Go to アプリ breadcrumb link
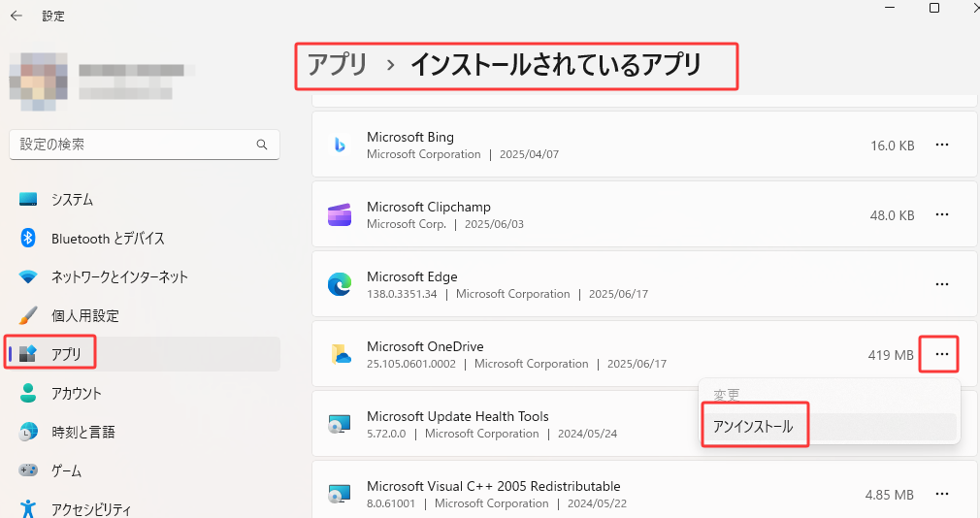Viewport: 980px width, 518px height. (337, 65)
